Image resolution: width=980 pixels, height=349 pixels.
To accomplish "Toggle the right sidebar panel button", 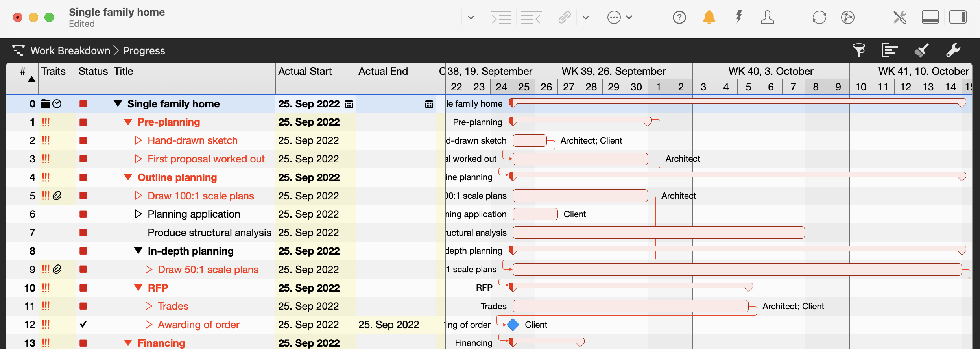I will point(958,17).
